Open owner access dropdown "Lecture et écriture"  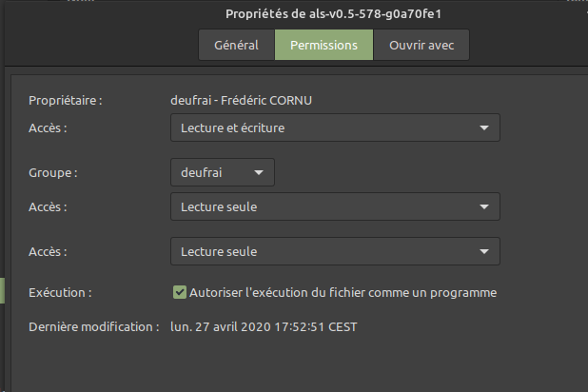tap(334, 127)
